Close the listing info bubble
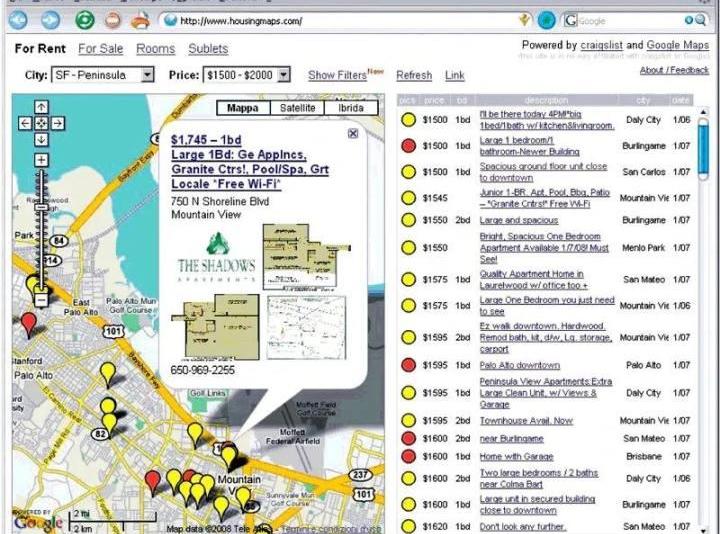The height and width of the screenshot is (534, 720). click(353, 133)
